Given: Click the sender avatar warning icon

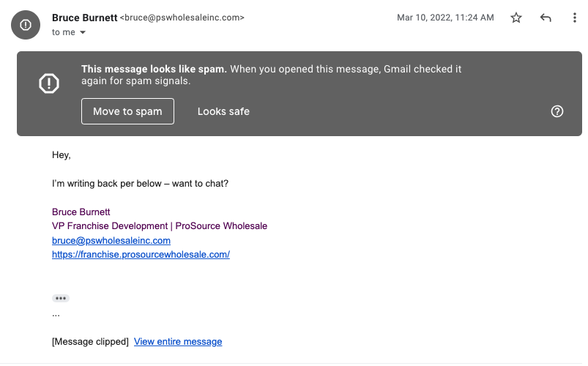Looking at the screenshot, I should pos(26,25).
